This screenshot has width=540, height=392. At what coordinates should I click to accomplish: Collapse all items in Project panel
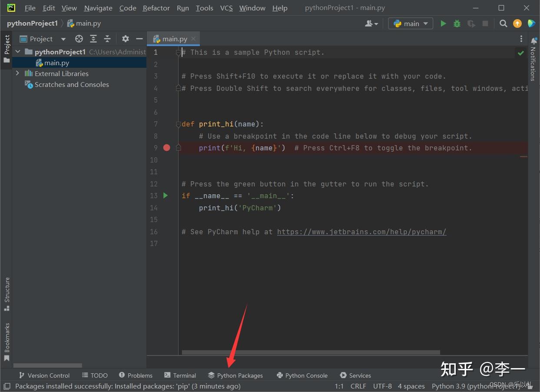tap(107, 39)
